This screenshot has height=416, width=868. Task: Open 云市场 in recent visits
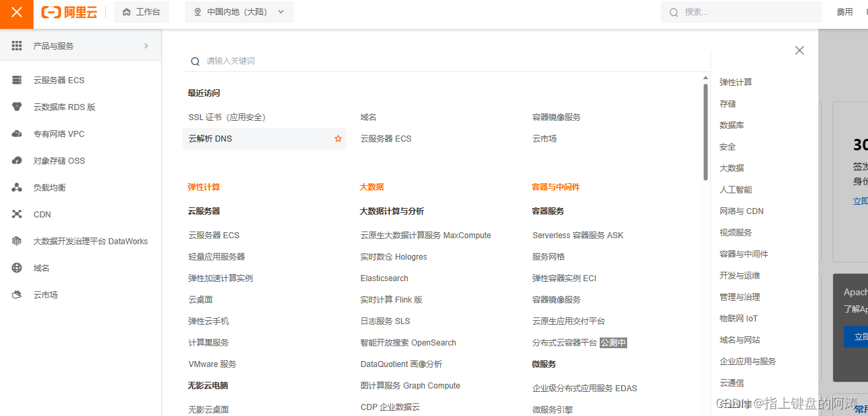[545, 139]
